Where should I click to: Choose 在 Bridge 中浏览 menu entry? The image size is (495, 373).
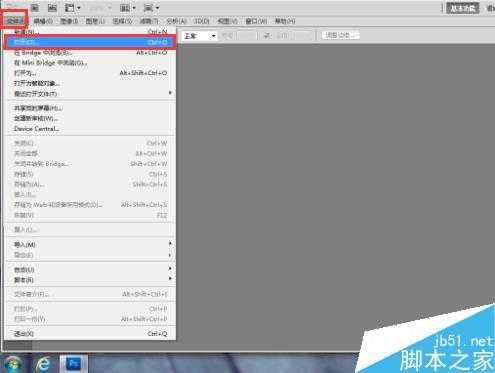(x=90, y=53)
